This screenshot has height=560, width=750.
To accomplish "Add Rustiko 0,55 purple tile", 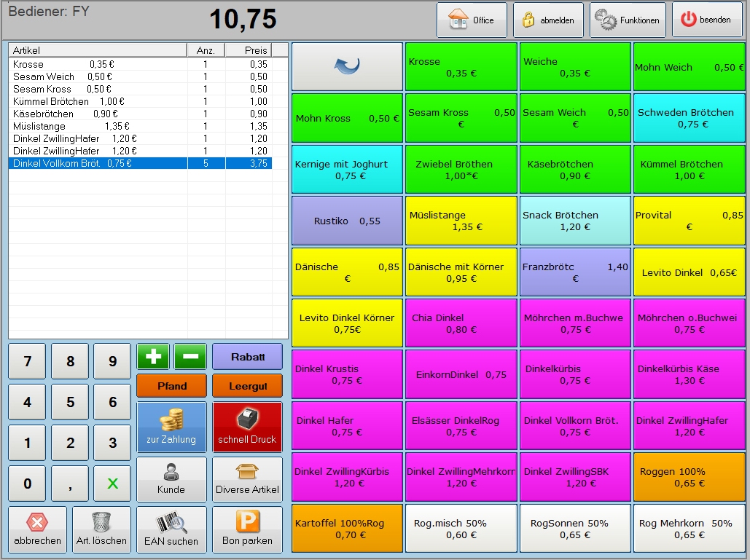I will 347,221.
